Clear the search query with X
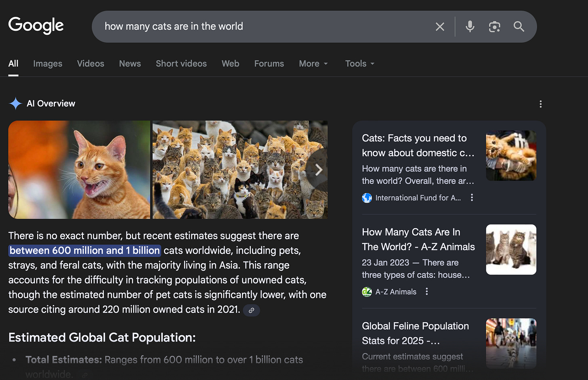The height and width of the screenshot is (380, 588). coord(440,27)
